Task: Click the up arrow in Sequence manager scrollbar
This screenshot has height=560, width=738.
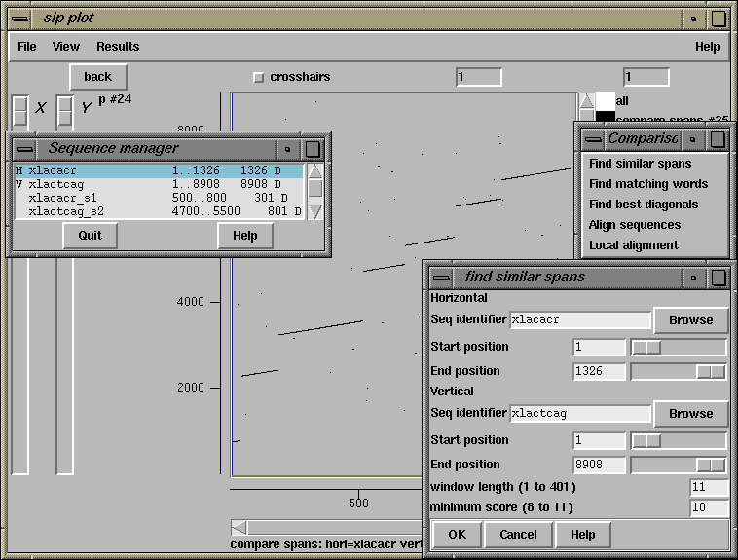Action: pos(314,171)
